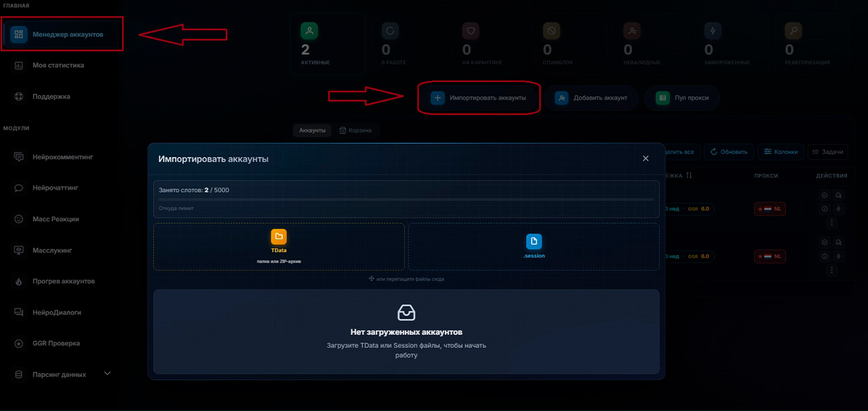This screenshot has width=868, height=411.
Task: Click the Занято слотов 2 / 5000 text
Action: coord(194,190)
